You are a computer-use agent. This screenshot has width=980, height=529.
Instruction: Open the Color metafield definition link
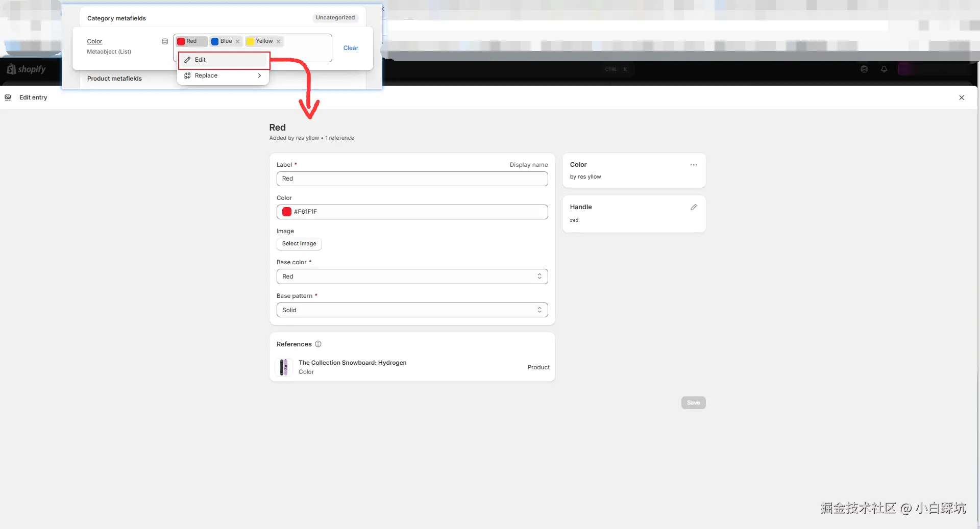click(94, 41)
